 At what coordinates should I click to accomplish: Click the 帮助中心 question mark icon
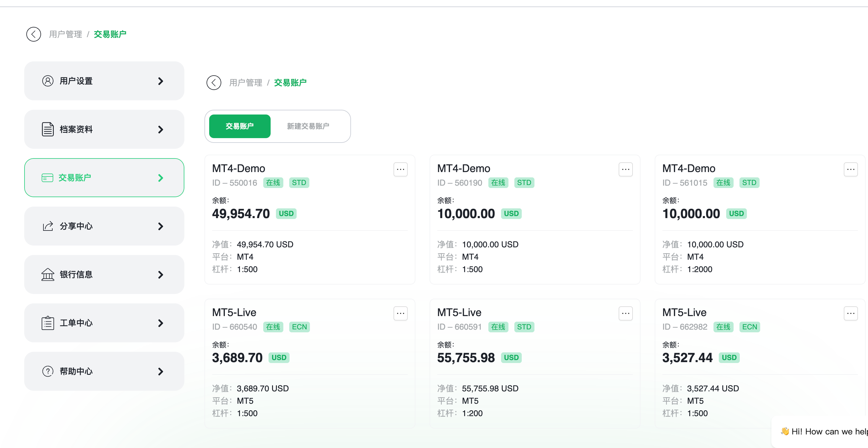[48, 371]
